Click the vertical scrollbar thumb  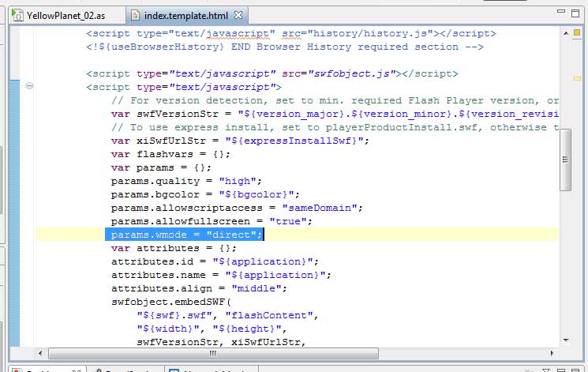(565, 160)
